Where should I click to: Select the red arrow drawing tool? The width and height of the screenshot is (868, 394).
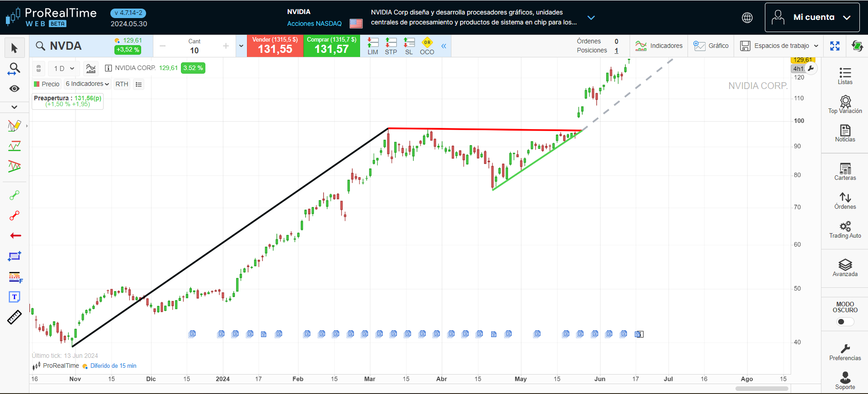15,235
